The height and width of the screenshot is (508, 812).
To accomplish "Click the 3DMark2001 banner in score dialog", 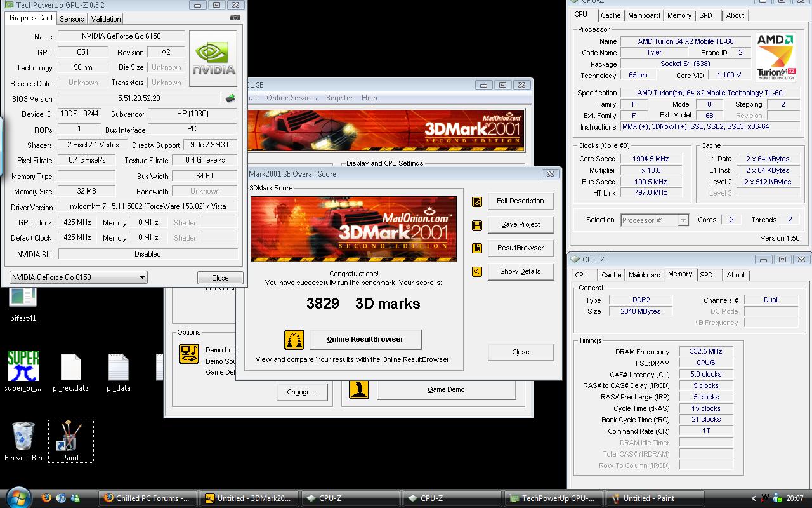I will coord(353,229).
